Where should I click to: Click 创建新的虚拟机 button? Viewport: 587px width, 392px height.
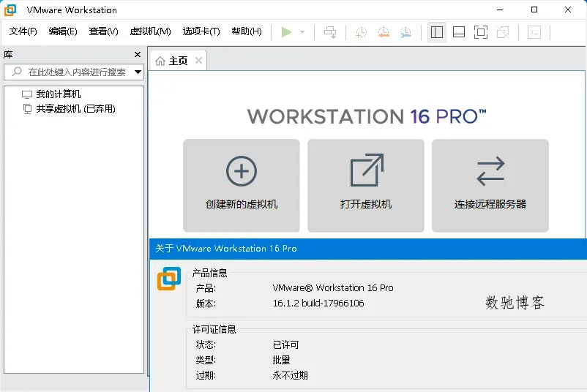tap(242, 186)
